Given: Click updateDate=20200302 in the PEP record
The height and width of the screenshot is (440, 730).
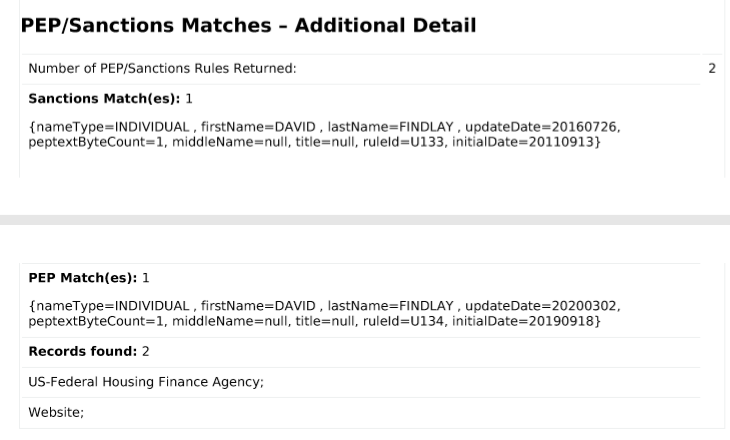Looking at the screenshot, I should [542, 305].
